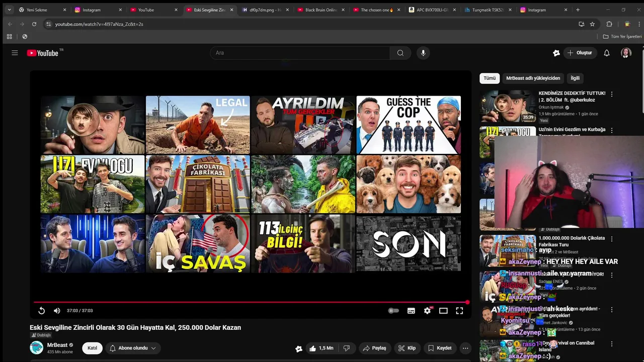Screen dimensions: 644x362
Task: Open KENDİMİZE DEDEKTİF TUTTUK sidebar thumbnail
Action: coord(508,106)
